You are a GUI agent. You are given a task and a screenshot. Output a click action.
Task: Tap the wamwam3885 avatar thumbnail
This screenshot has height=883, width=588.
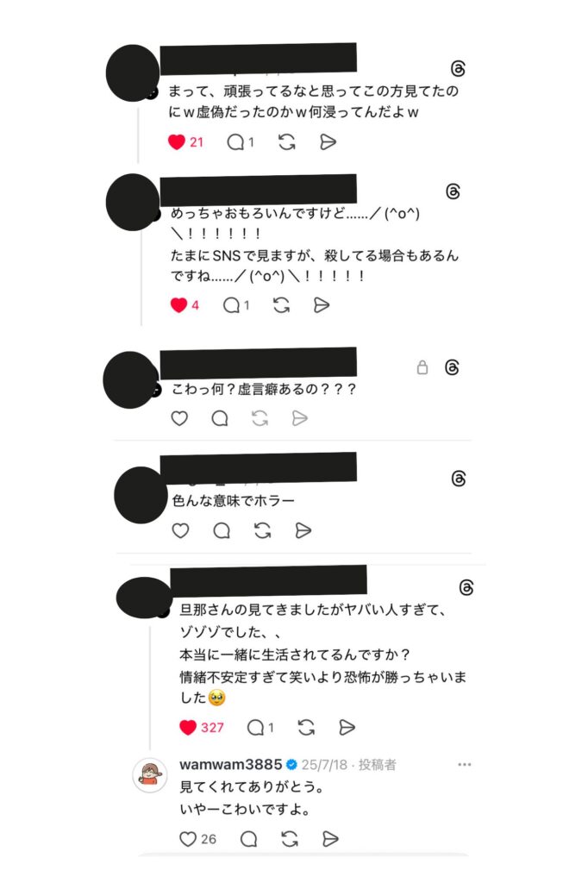coord(150,775)
